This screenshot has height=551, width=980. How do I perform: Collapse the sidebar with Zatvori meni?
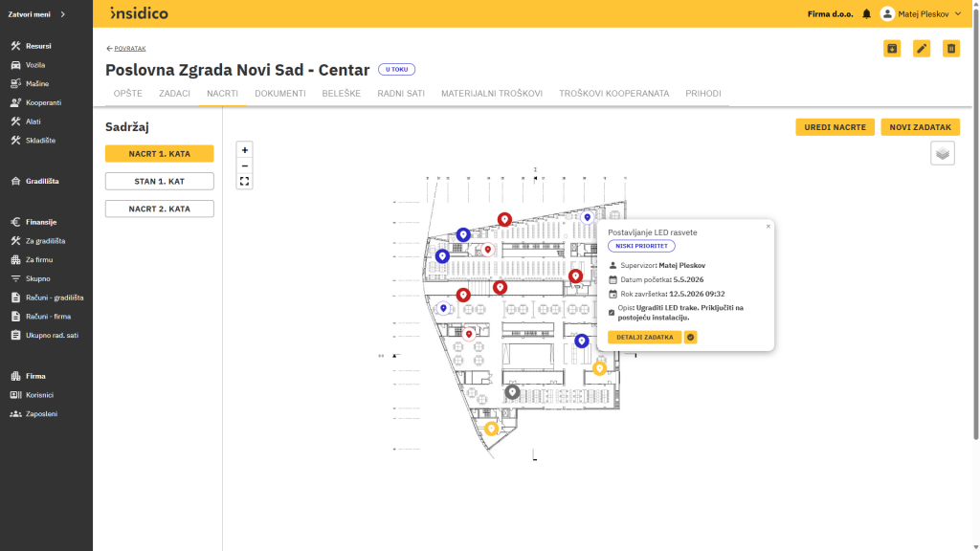coord(36,13)
